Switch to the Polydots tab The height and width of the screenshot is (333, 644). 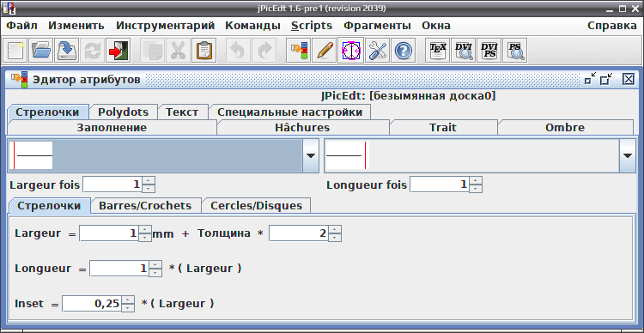(123, 112)
